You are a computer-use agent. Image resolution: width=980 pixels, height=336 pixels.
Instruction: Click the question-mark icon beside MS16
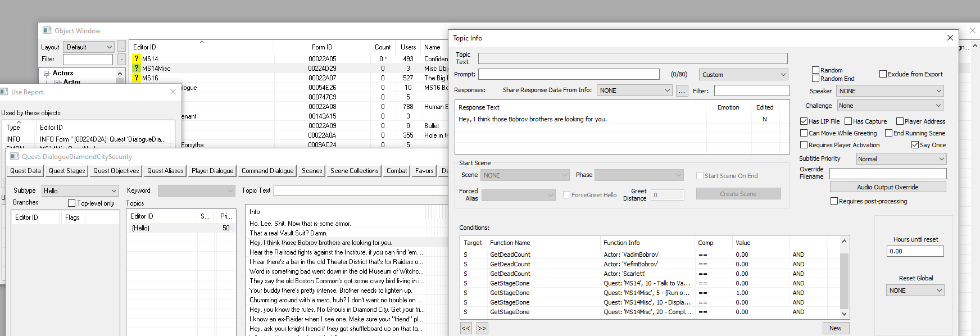coord(136,78)
